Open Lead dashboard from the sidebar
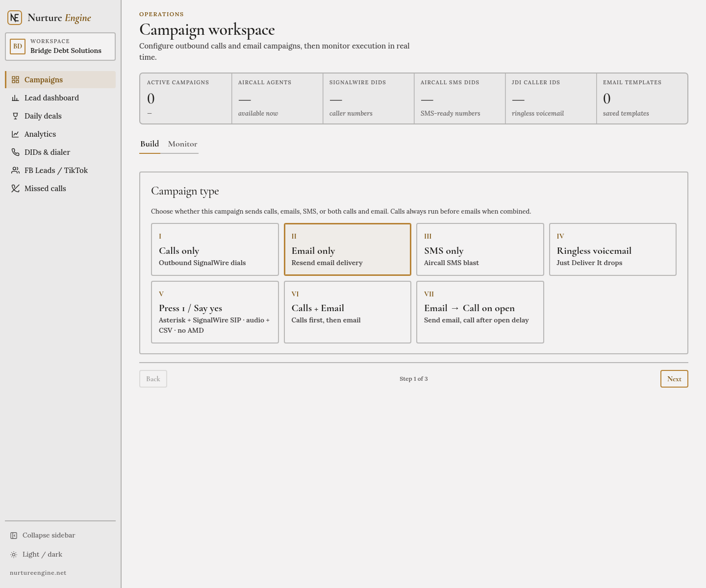706x588 pixels. 60,98
